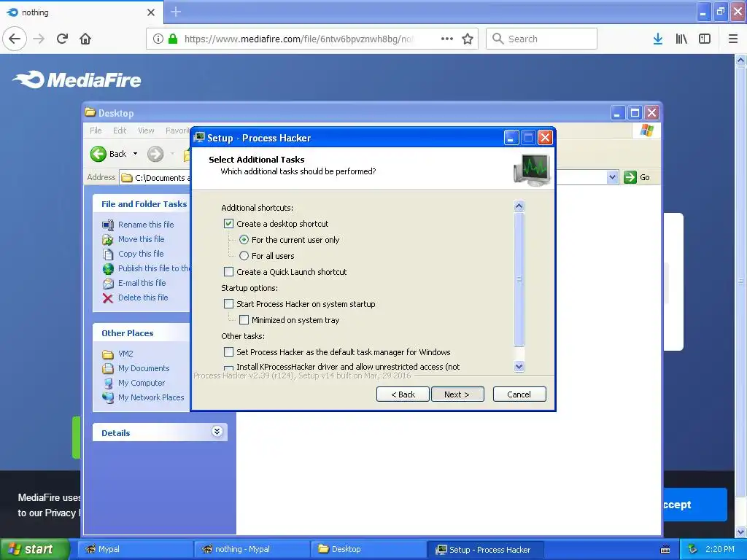Enable Create a Quick Launch shortcut
This screenshot has height=560, width=747.
pos(228,271)
